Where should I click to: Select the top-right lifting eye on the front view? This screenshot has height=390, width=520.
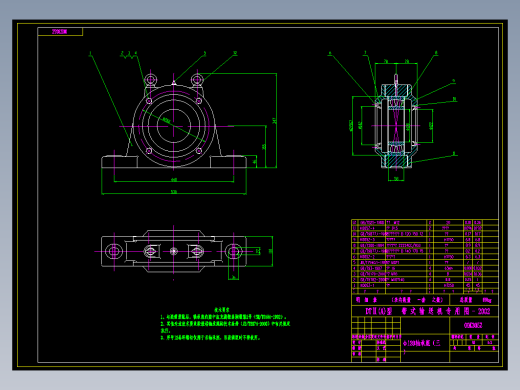pos(197,80)
